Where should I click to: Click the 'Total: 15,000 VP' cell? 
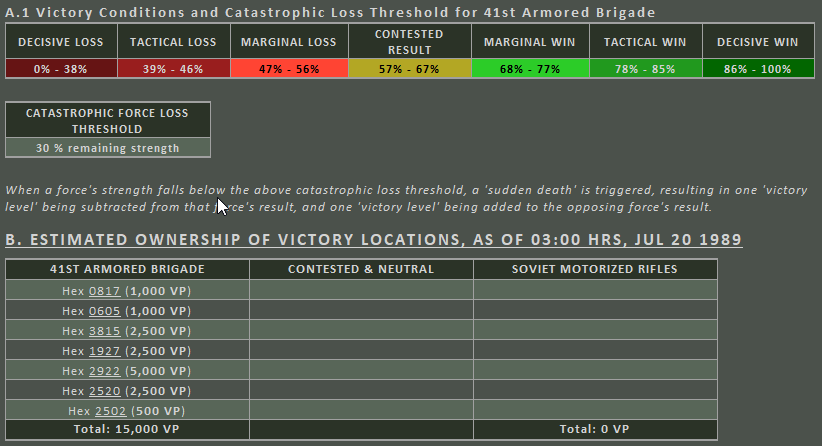tap(127, 429)
